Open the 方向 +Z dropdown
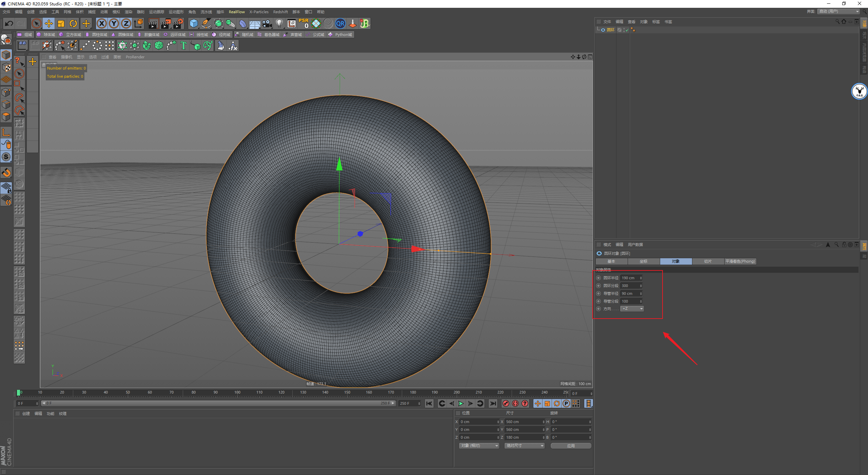Screen dimensions: 868x475 pyautogui.click(x=632, y=309)
